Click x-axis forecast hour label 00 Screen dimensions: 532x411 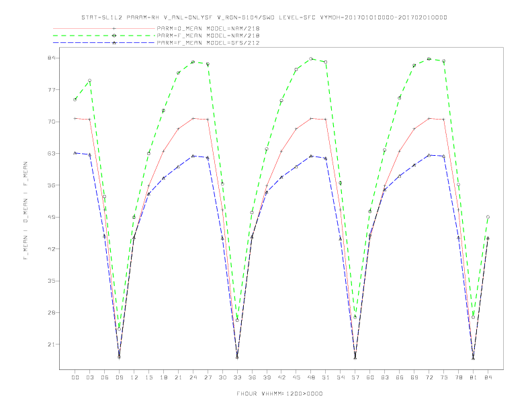coord(75,377)
